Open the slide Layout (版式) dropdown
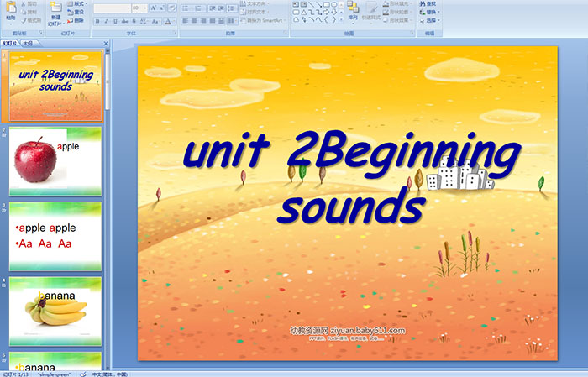This screenshot has height=377, width=588. tap(77, 3)
